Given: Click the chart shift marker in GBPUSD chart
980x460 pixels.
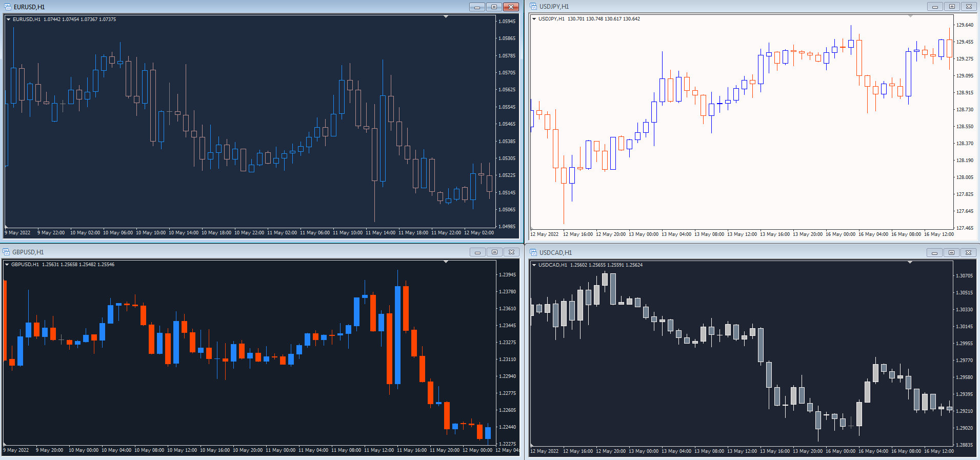Looking at the screenshot, I should point(446,262).
